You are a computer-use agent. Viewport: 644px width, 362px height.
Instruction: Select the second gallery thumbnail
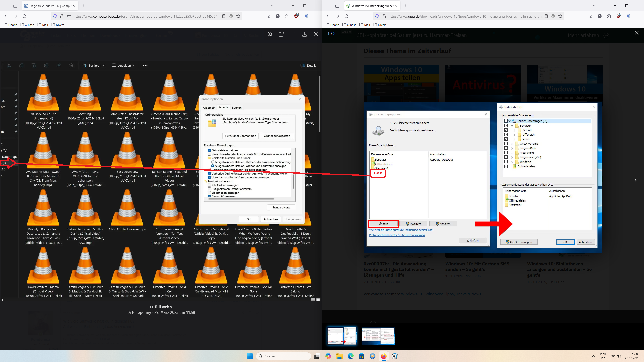click(x=378, y=336)
